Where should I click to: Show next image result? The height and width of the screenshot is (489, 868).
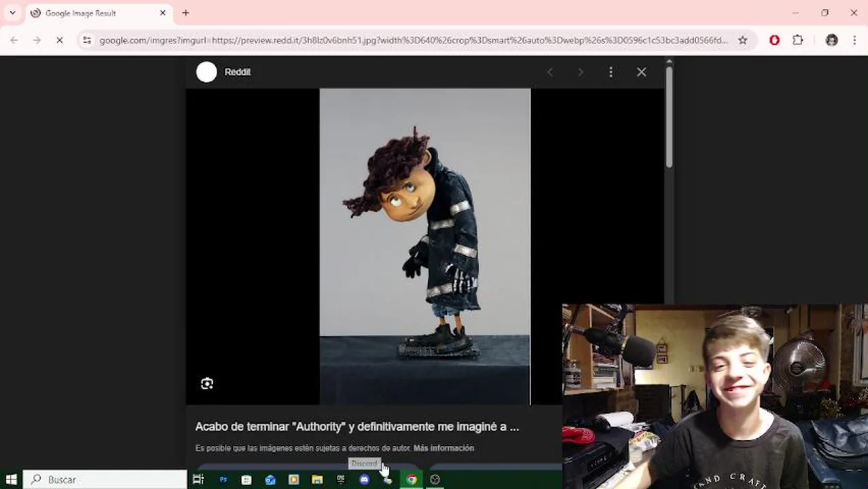coord(580,72)
